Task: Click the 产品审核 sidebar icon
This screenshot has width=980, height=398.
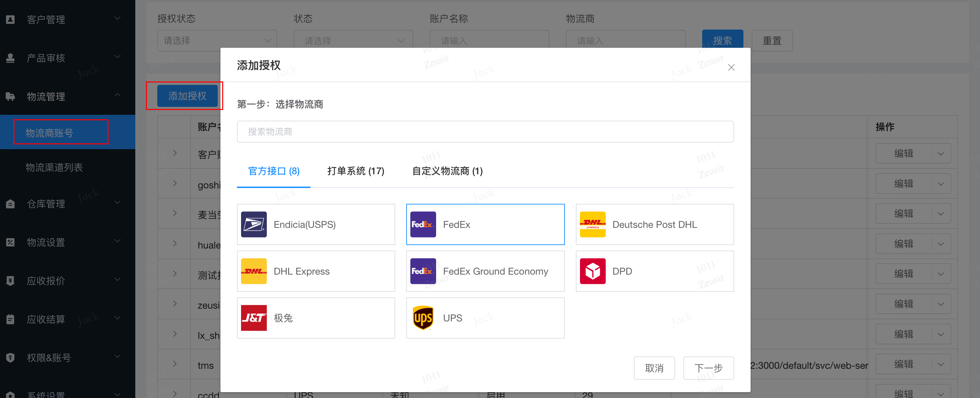Action: click(11, 58)
